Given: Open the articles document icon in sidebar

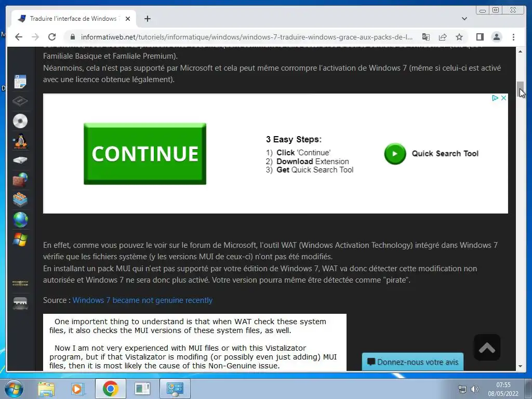Looking at the screenshot, I should point(20,82).
